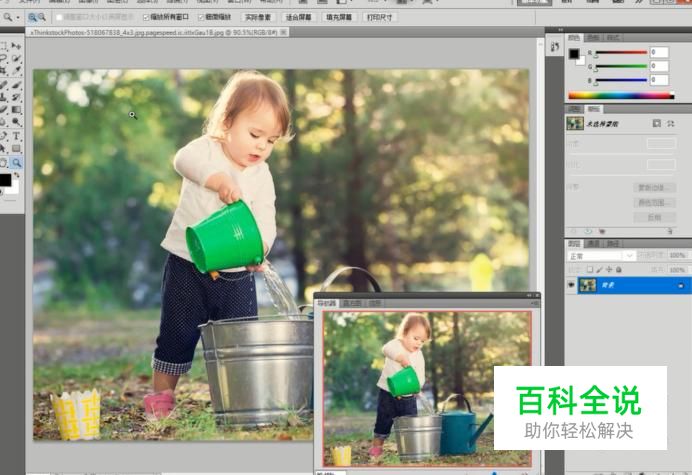Hide the 背景 layer with eye icon
The width and height of the screenshot is (692, 475).
[x=571, y=285]
